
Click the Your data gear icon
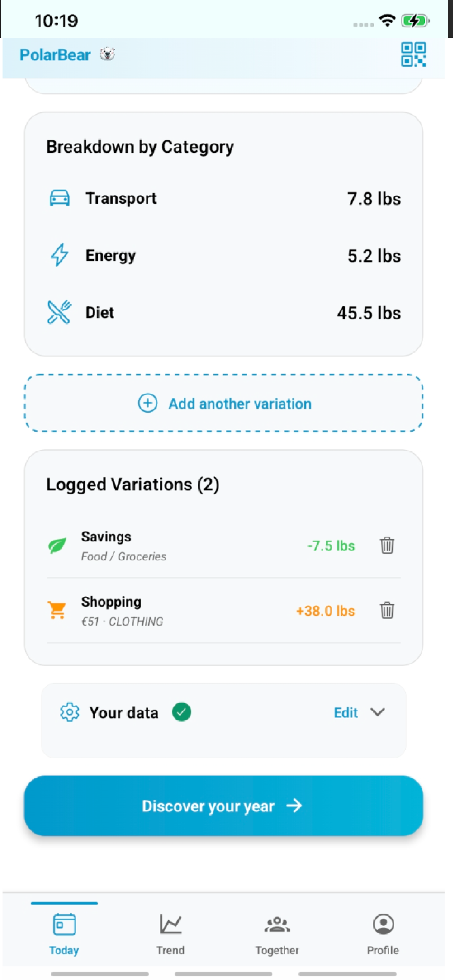(70, 712)
